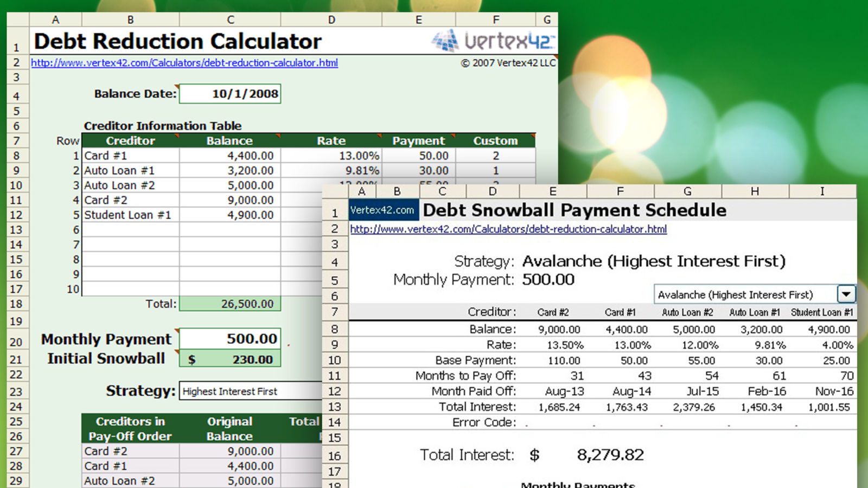Select the Total 26,500.00 cell
The width and height of the screenshot is (868, 488).
point(230,304)
